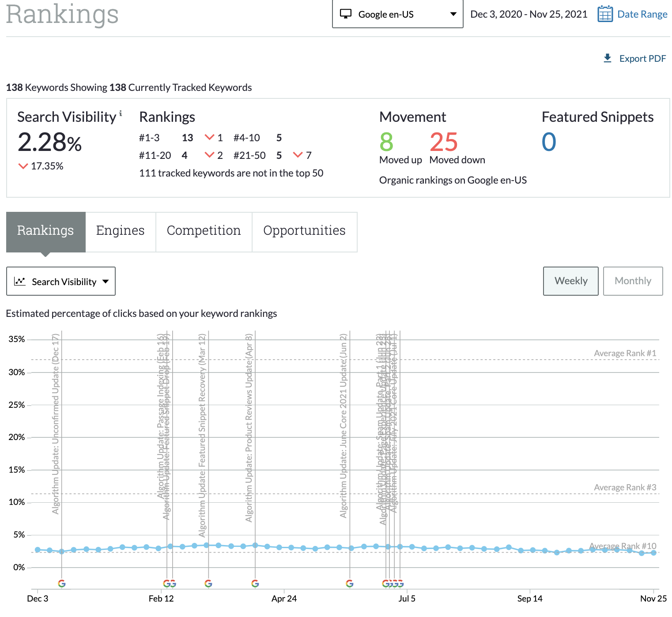Switch chart to Weekly view
The width and height of the screenshot is (672, 617).
pos(570,281)
